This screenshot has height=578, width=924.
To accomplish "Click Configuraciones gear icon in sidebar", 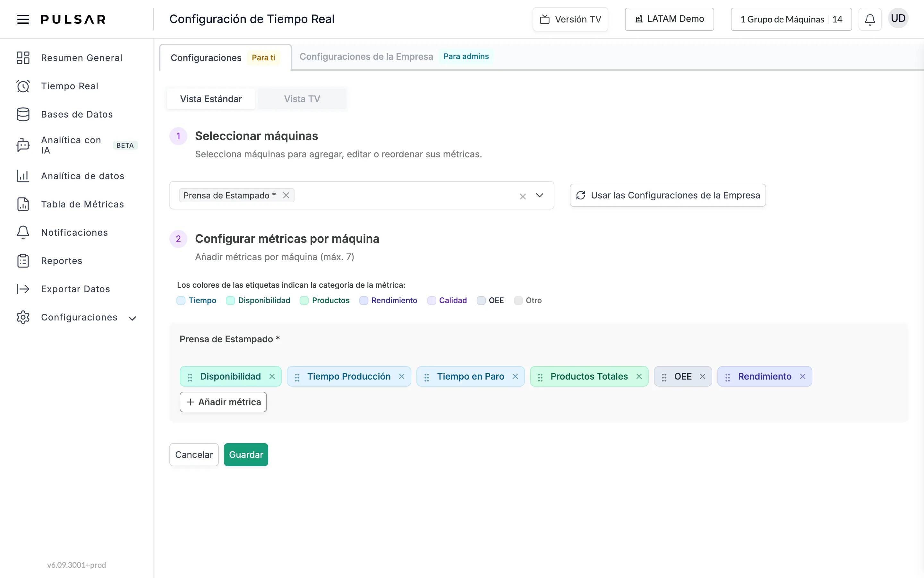I will click(x=23, y=317).
